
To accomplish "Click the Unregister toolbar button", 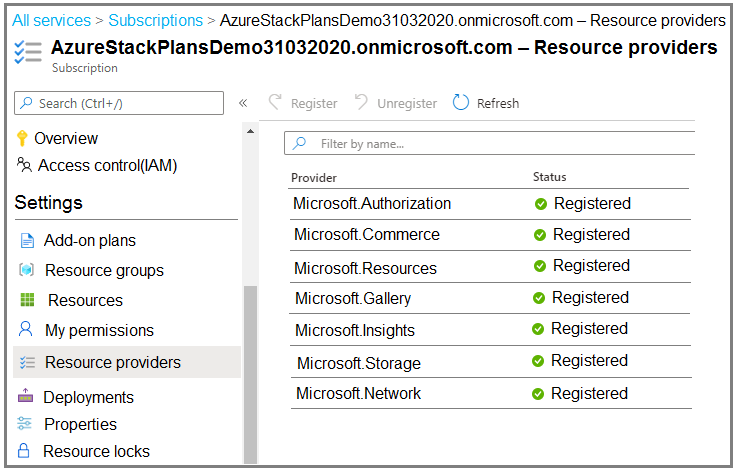I will tap(396, 103).
